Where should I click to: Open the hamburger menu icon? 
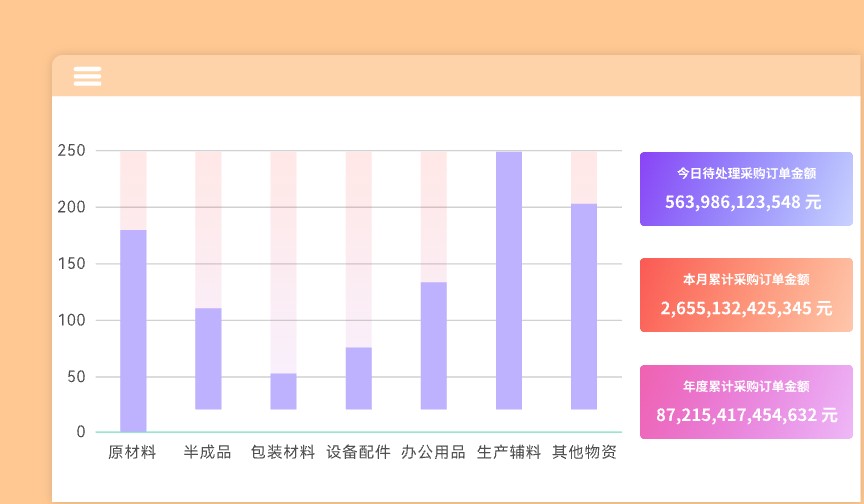click(87, 76)
